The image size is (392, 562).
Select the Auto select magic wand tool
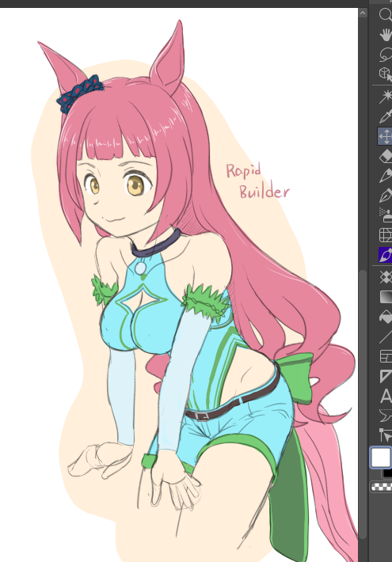(x=386, y=97)
